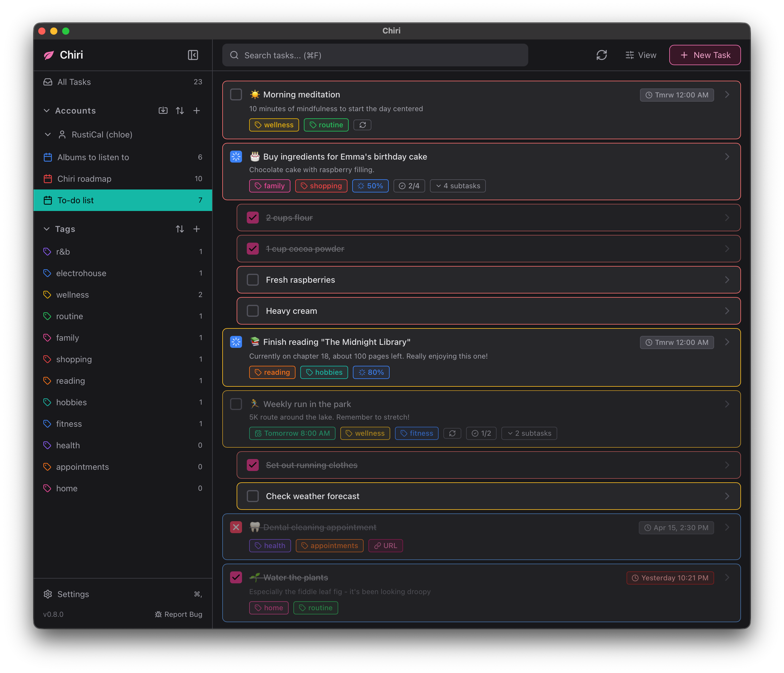Add a new account with plus icon

[x=196, y=111]
